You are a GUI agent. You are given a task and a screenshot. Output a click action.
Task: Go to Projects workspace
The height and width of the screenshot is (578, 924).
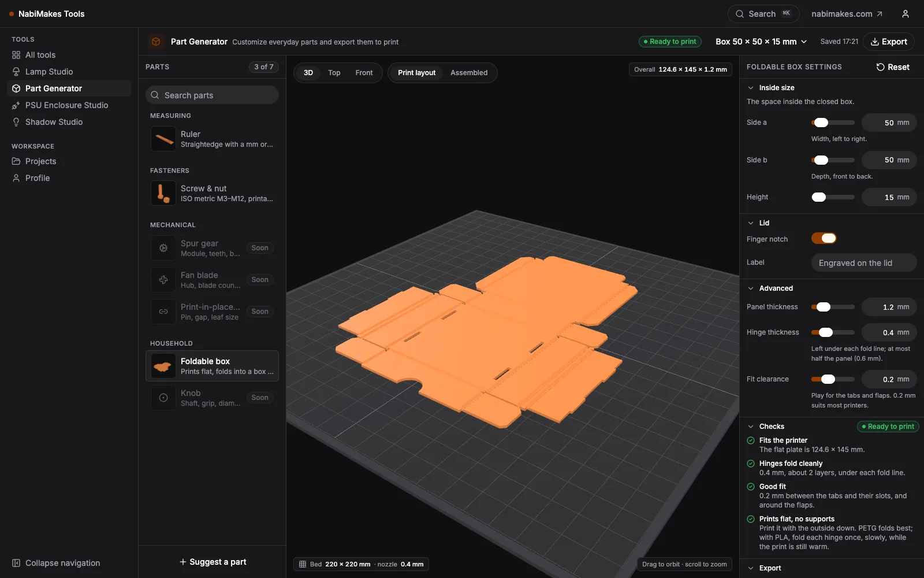[x=69, y=161]
